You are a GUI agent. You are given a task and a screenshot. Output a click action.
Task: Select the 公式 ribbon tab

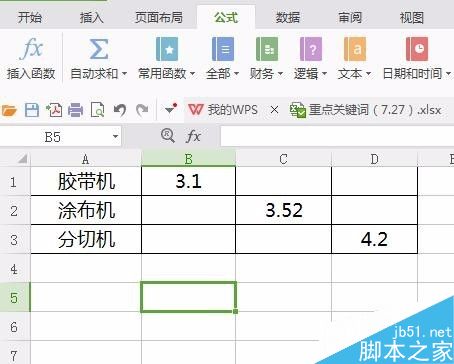[x=226, y=17]
